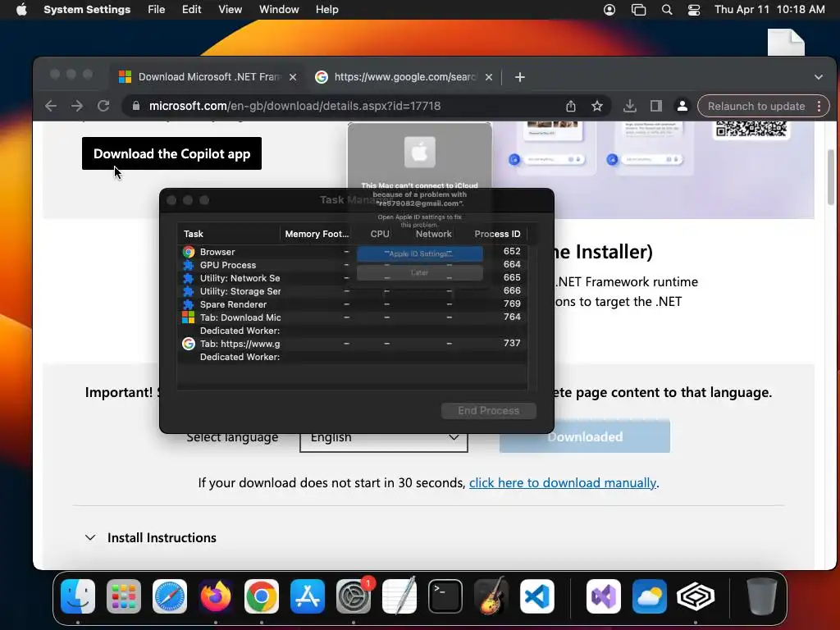Open Chrome downloads tray icon

pyautogui.click(x=630, y=106)
